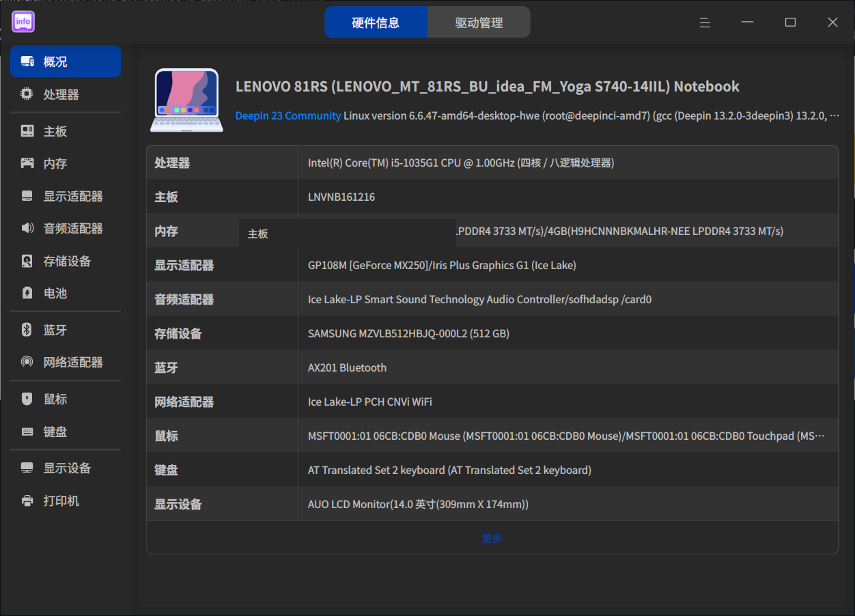This screenshot has width=855, height=616.
Task: Click the Ice Lake-LP Smart Sound Technology value
Action: pyautogui.click(x=479, y=299)
